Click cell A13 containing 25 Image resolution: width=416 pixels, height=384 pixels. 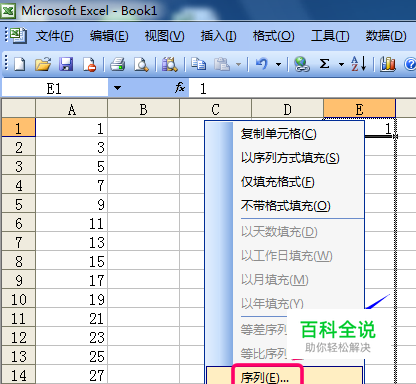[x=71, y=356]
